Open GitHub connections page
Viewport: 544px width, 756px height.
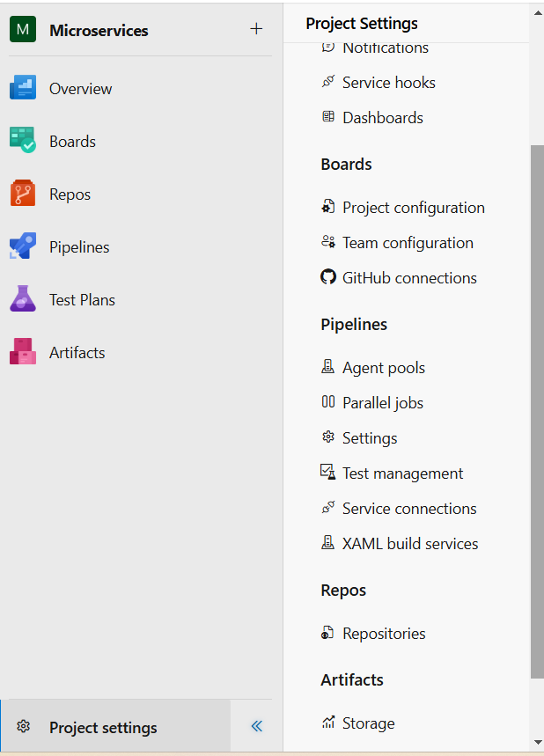[x=409, y=278]
